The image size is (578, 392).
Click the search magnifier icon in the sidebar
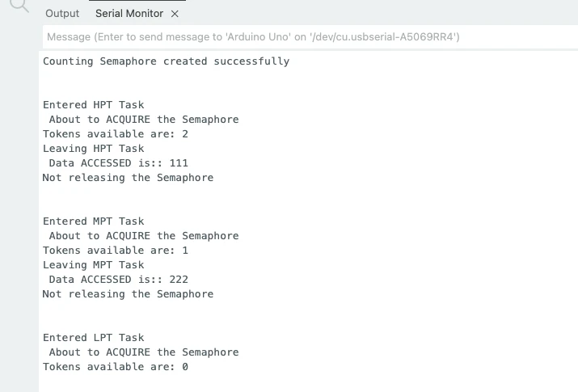click(x=19, y=7)
